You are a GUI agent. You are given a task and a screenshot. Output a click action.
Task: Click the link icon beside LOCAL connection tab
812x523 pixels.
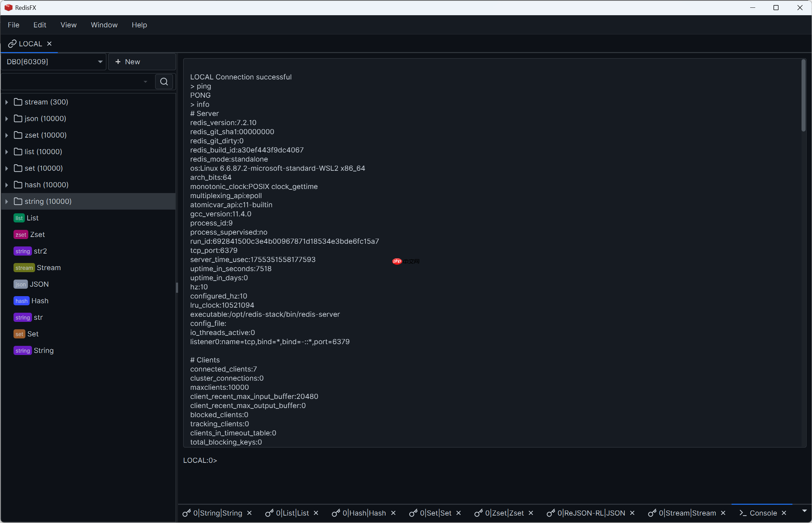pos(12,44)
